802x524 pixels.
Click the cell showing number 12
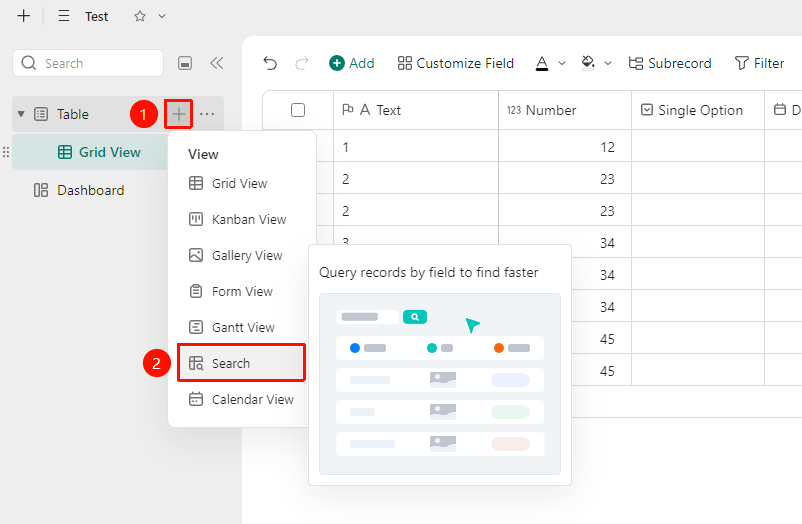565,147
